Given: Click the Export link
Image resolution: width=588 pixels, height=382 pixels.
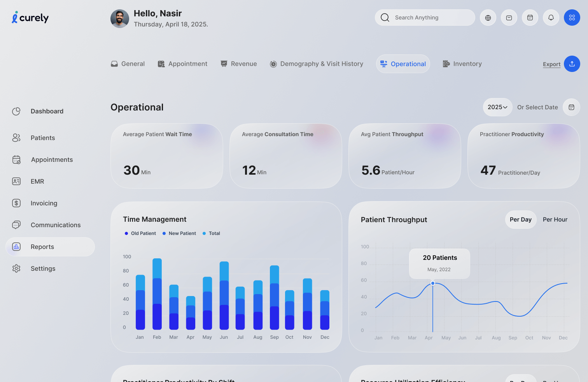Looking at the screenshot, I should coord(551,65).
